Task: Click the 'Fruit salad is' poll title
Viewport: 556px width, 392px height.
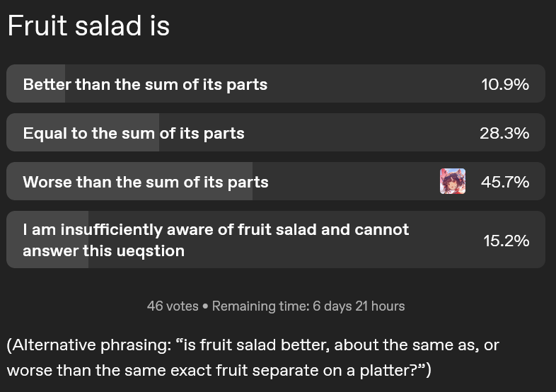Action: tap(88, 25)
